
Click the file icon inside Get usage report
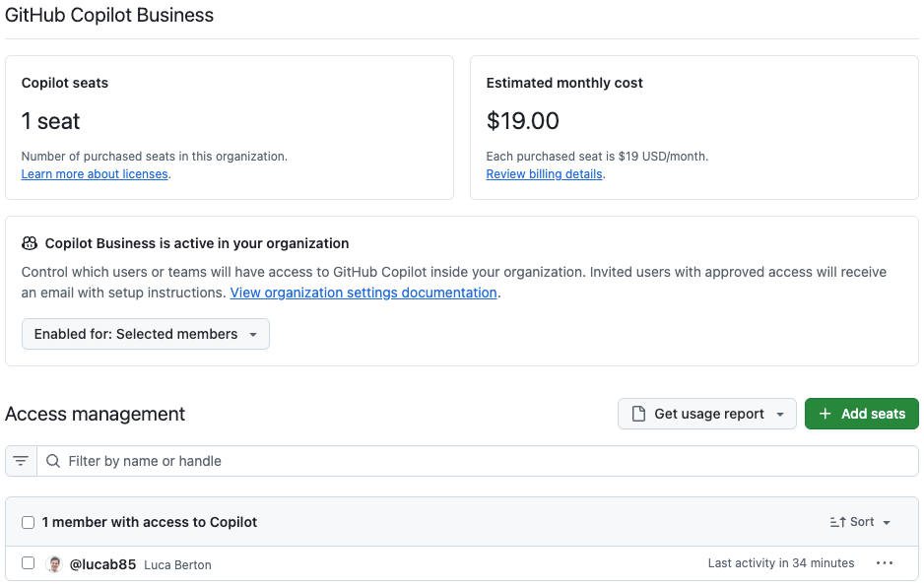tap(636, 413)
